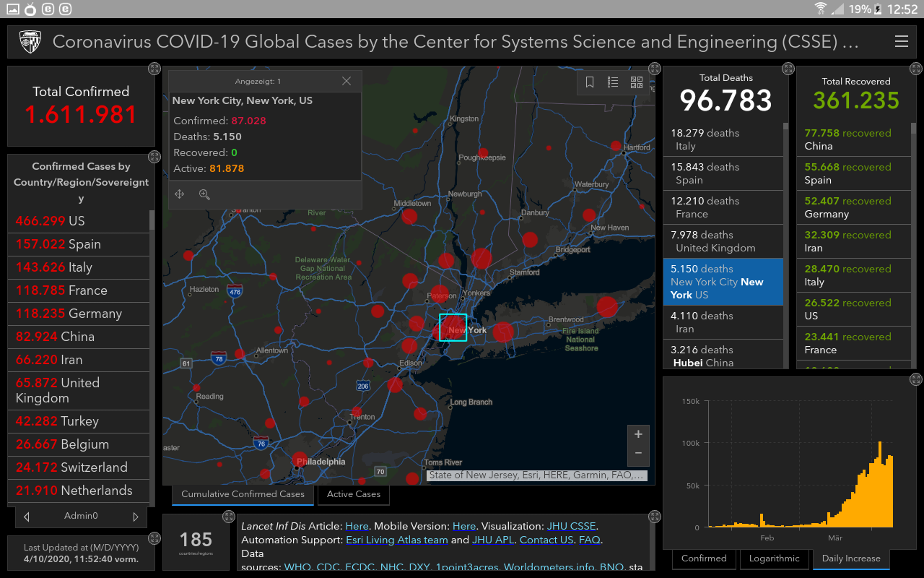Expand the Total Confirmed panel
Screen dimensions: 924x578
coord(154,69)
